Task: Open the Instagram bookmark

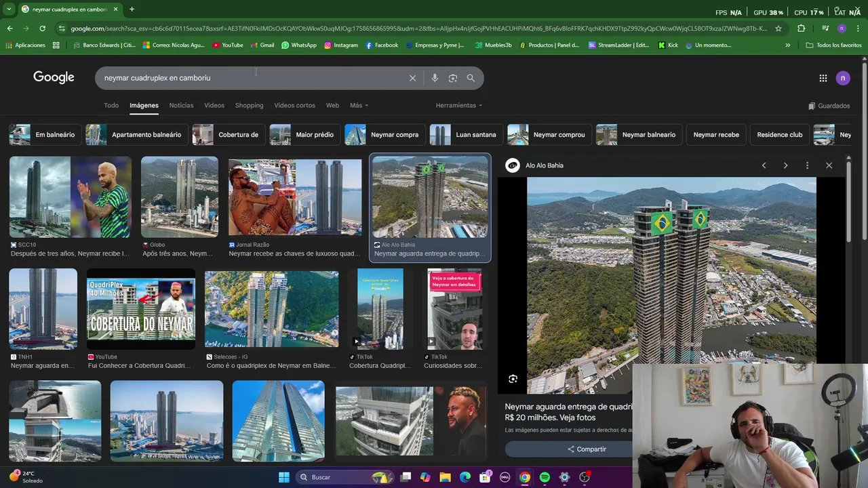Action: pos(341,45)
